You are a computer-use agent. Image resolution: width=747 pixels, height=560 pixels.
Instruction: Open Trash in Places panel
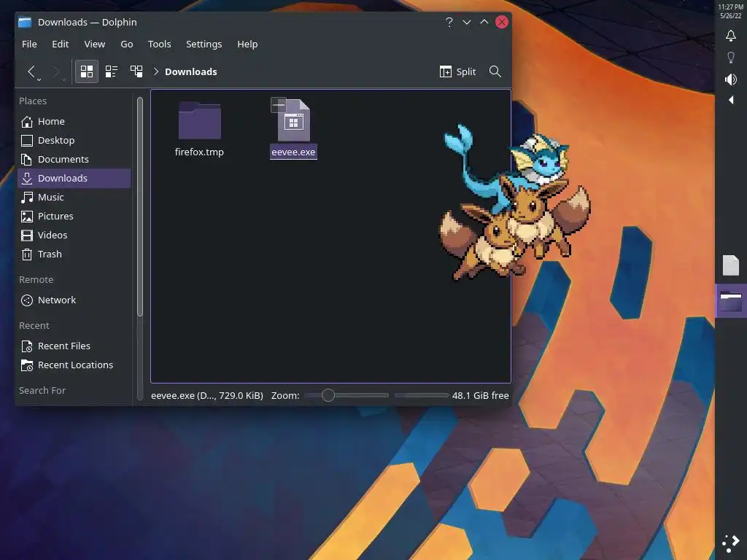[x=74, y=254]
